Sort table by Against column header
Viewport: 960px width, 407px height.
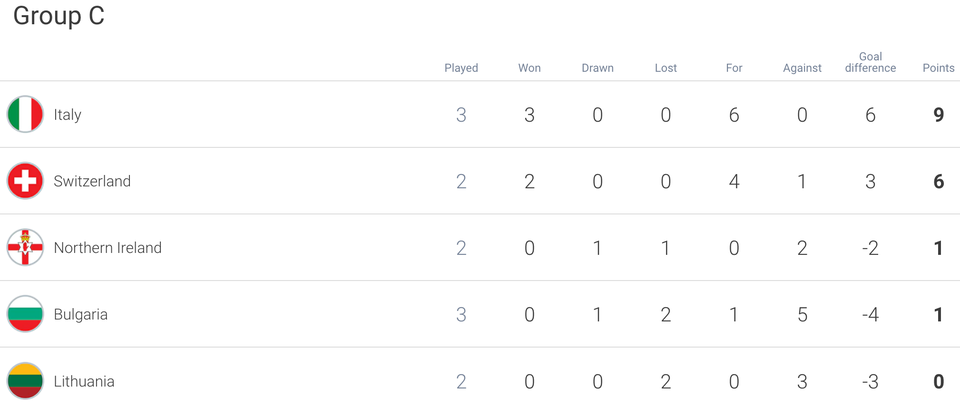(x=802, y=68)
